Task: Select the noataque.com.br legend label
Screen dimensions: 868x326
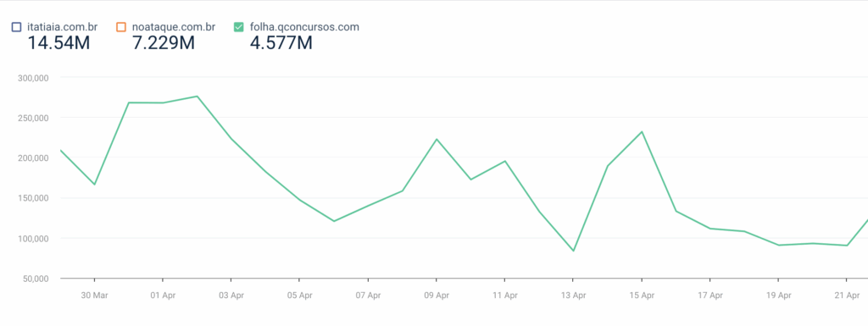Action: tap(174, 26)
